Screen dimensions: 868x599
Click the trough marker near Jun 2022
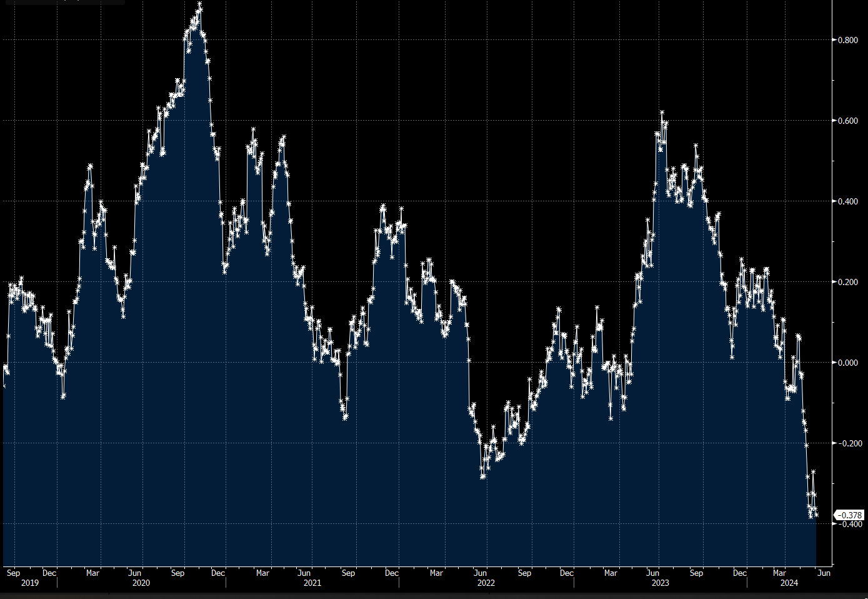tap(481, 476)
